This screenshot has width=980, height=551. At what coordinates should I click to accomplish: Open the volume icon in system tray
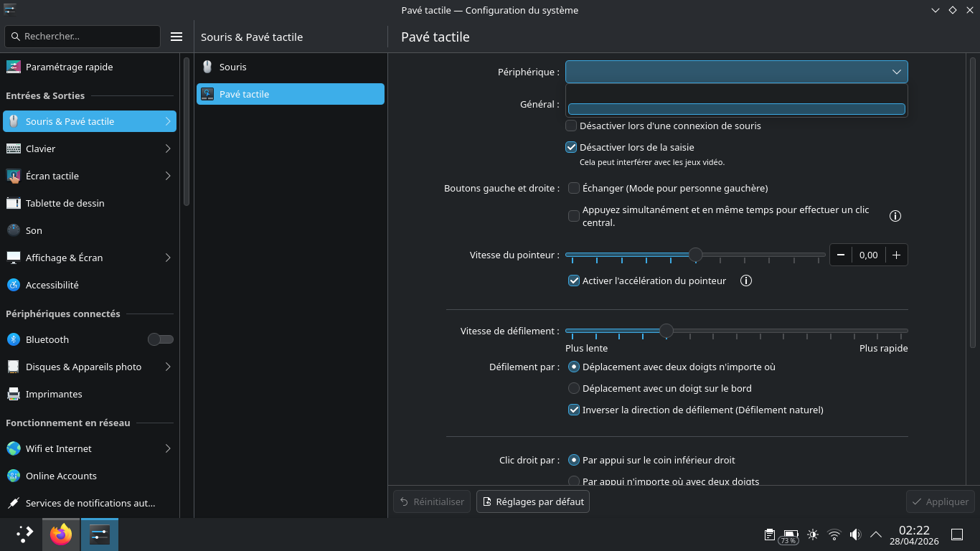(855, 534)
